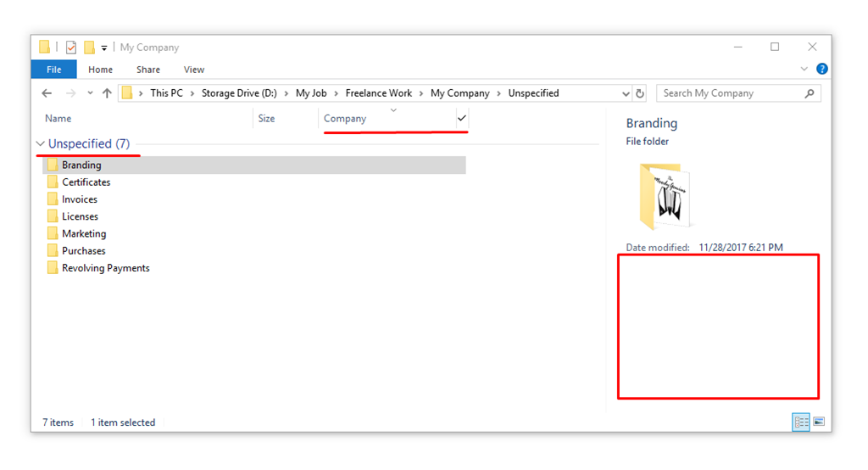Image resolution: width=868 pixels, height=470 pixels.
Task: Switch to large thumbnails view icon
Action: pos(819,422)
